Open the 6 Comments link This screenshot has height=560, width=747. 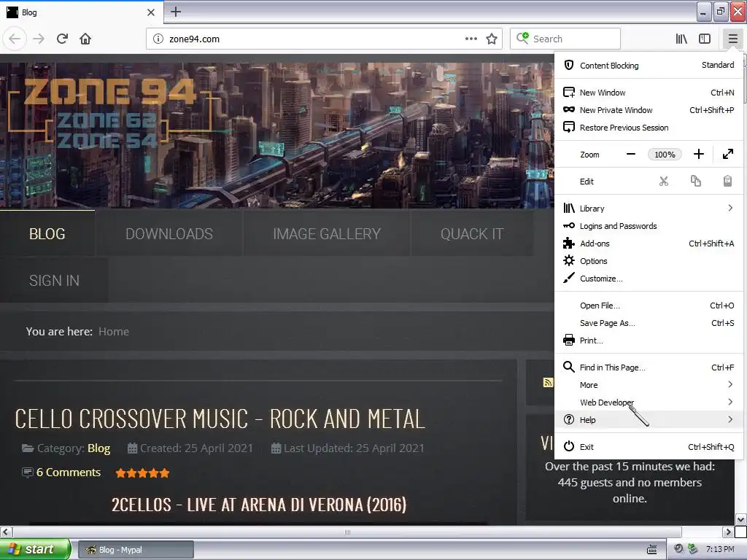[69, 472]
